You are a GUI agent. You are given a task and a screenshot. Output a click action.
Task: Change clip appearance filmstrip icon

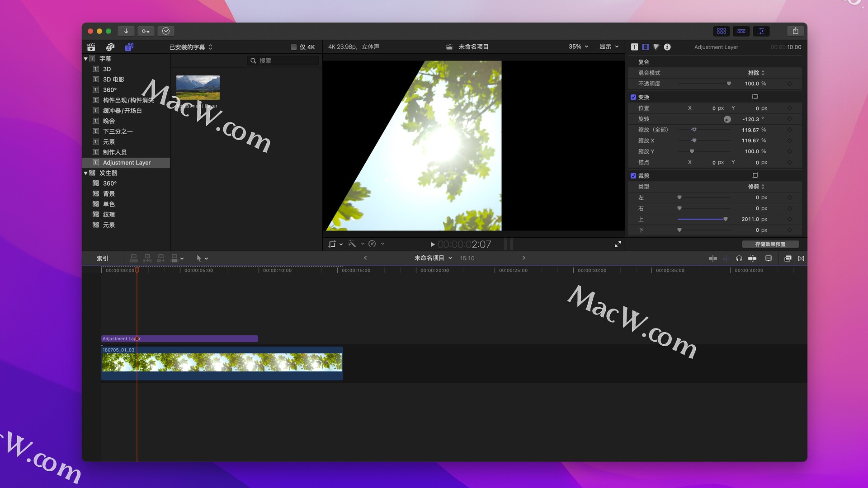769,258
